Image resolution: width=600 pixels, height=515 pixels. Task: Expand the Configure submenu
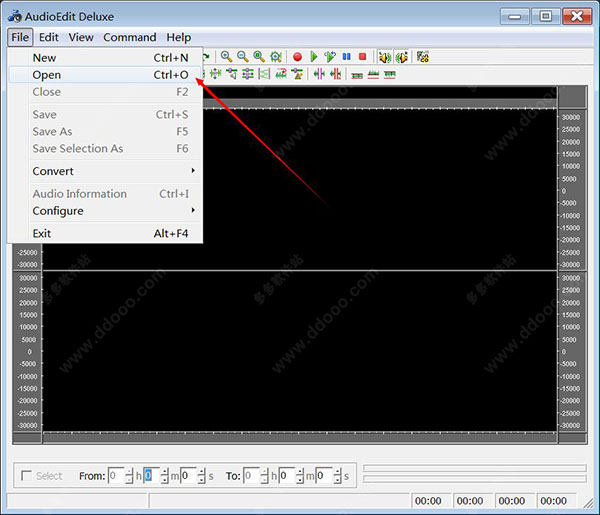(x=105, y=211)
